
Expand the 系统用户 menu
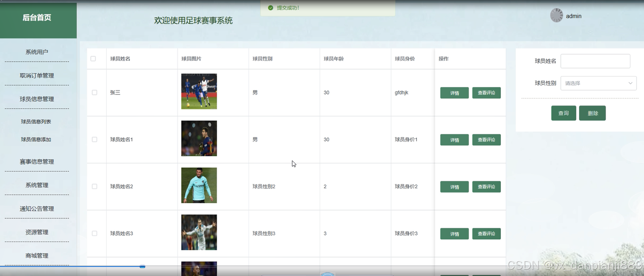click(37, 52)
